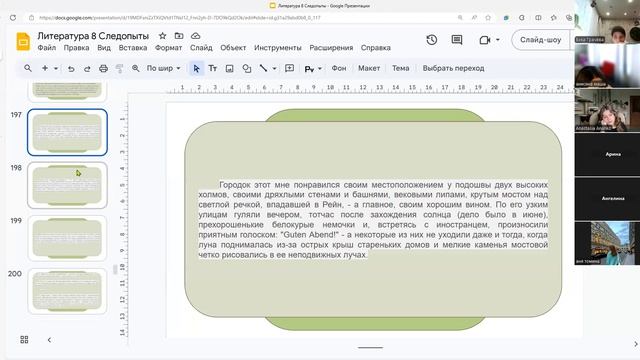Screen dimensions: 640x360
Task: Open the Файл menu
Action: click(47, 48)
